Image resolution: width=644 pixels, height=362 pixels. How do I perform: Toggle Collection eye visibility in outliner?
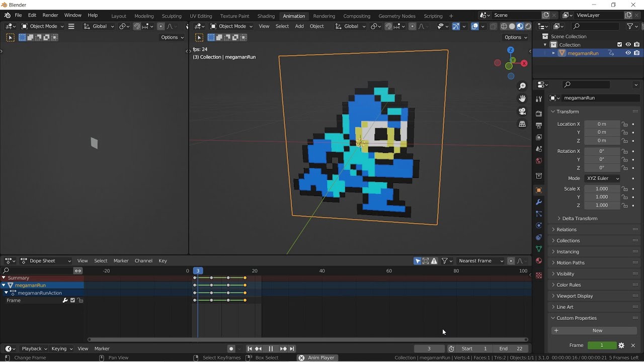pos(628,45)
